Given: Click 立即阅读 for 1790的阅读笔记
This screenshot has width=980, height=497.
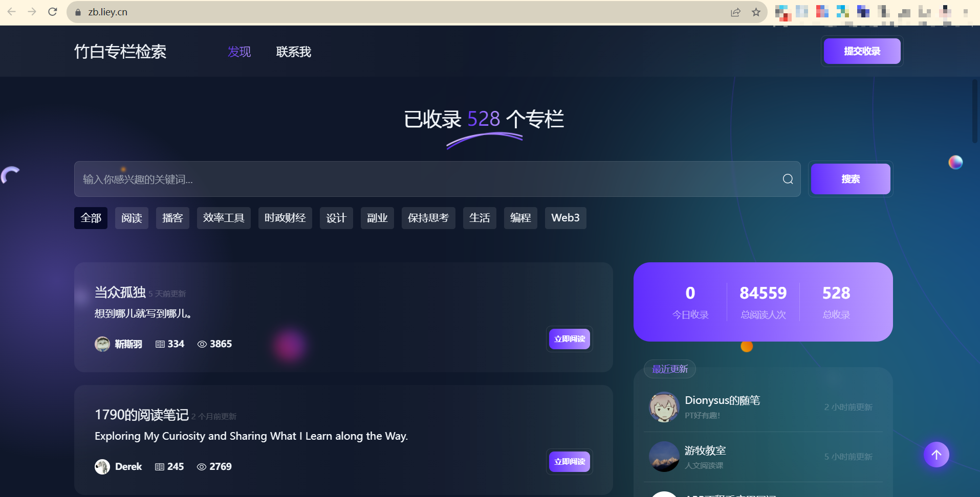Looking at the screenshot, I should (x=570, y=462).
